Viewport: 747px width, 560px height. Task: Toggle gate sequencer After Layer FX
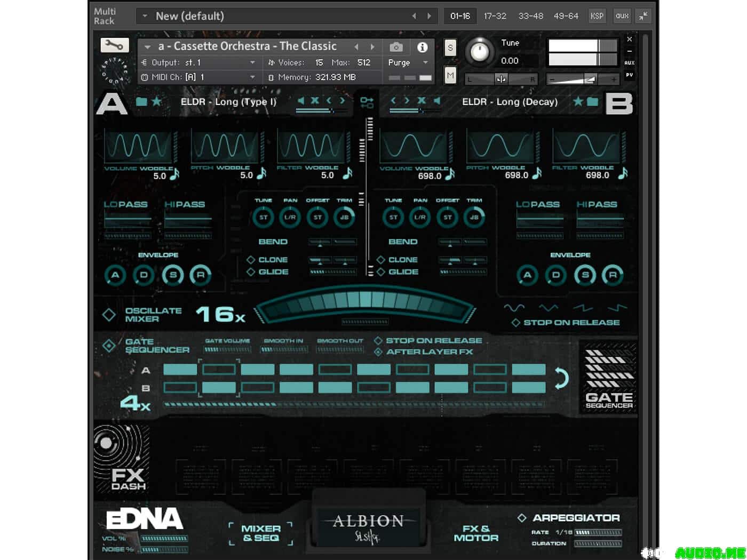(x=378, y=352)
